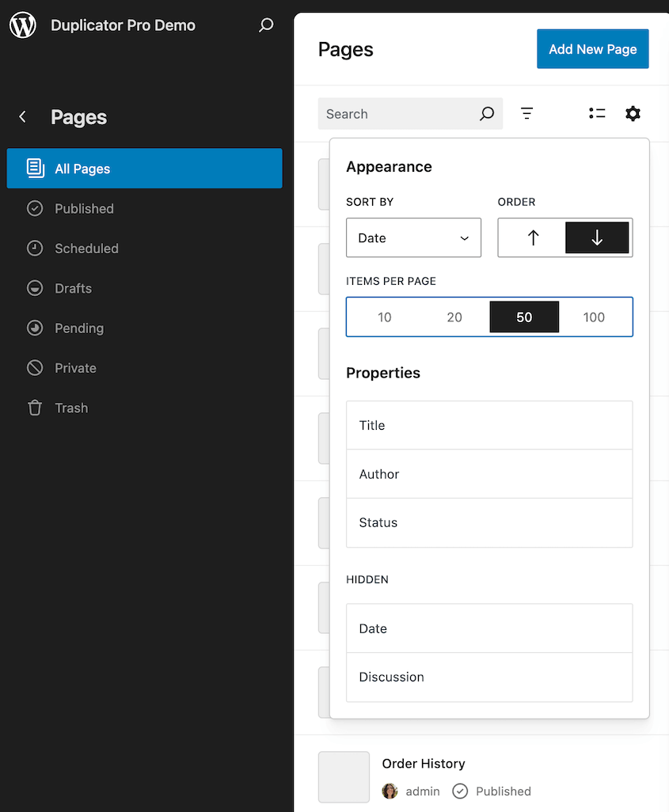Click the Pending status icon
The width and height of the screenshot is (669, 812).
pyautogui.click(x=35, y=328)
